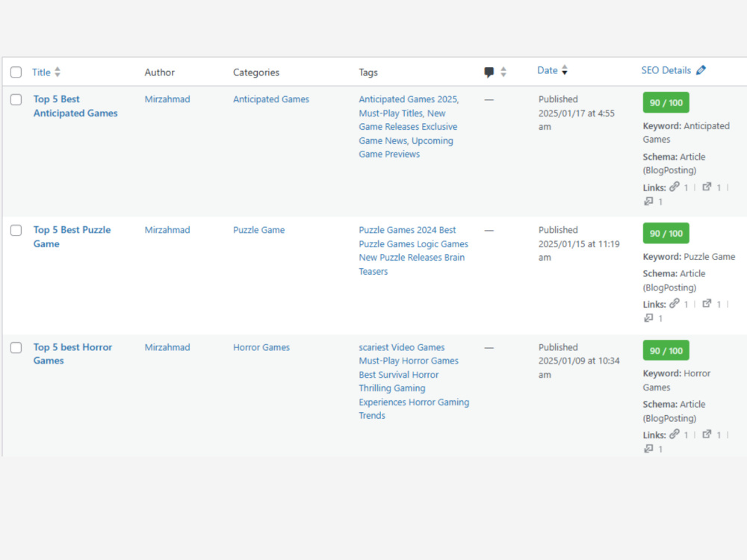This screenshot has width=747, height=560.
Task: Click the SEO Details column header
Action: pos(666,70)
